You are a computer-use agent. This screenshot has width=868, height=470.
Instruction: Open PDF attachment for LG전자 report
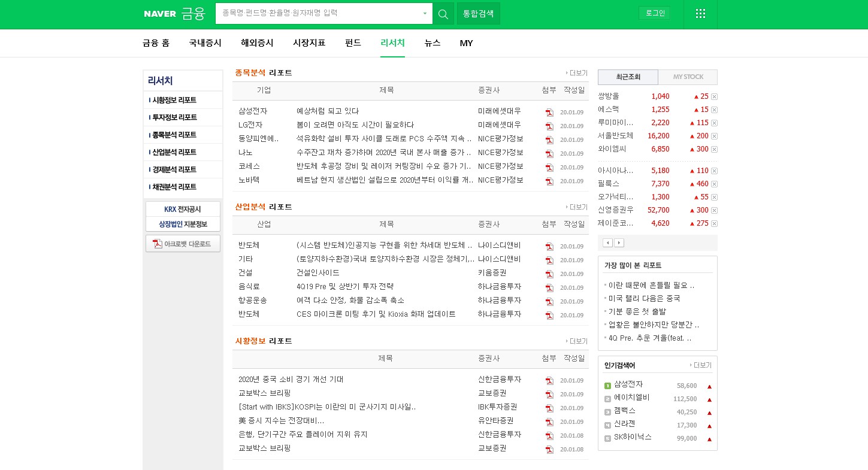pyautogui.click(x=549, y=126)
